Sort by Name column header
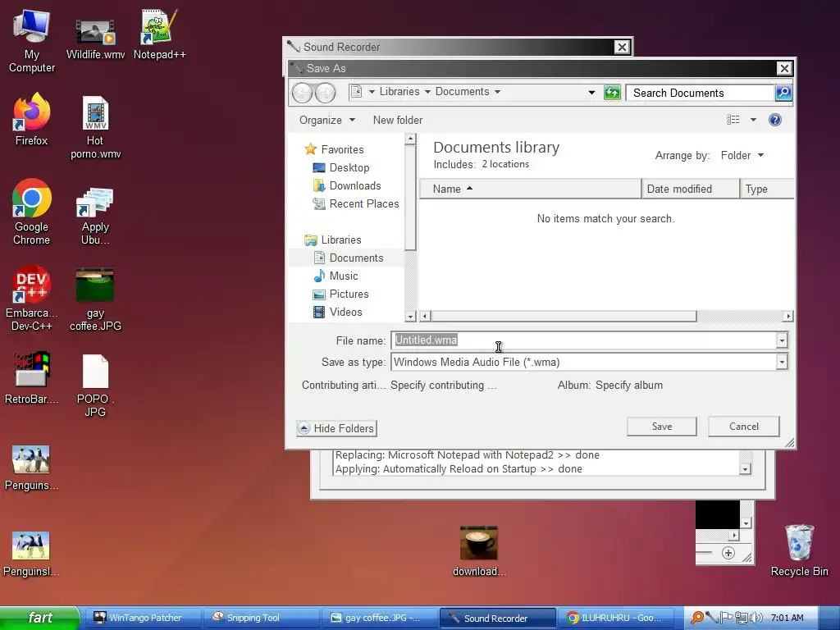The height and width of the screenshot is (630, 840). click(530, 189)
